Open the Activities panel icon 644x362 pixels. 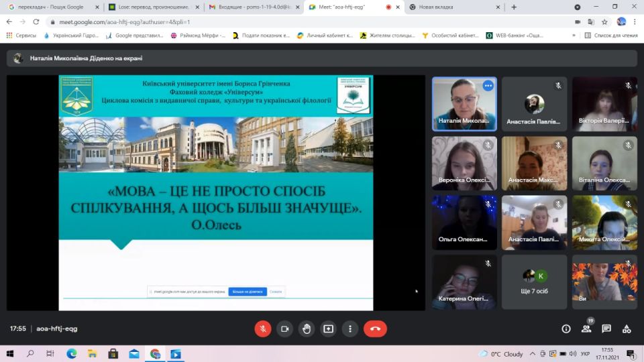(x=627, y=328)
